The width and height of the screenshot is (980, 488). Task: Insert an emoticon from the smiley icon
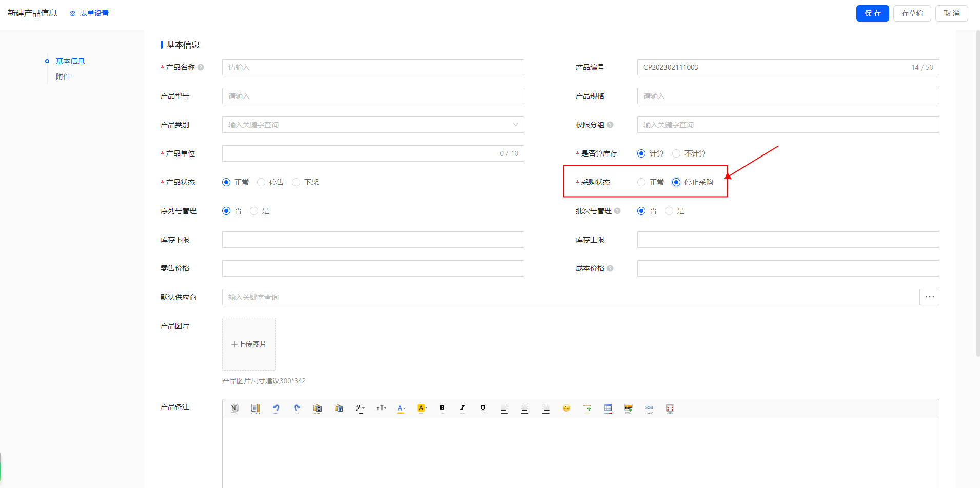[566, 408]
